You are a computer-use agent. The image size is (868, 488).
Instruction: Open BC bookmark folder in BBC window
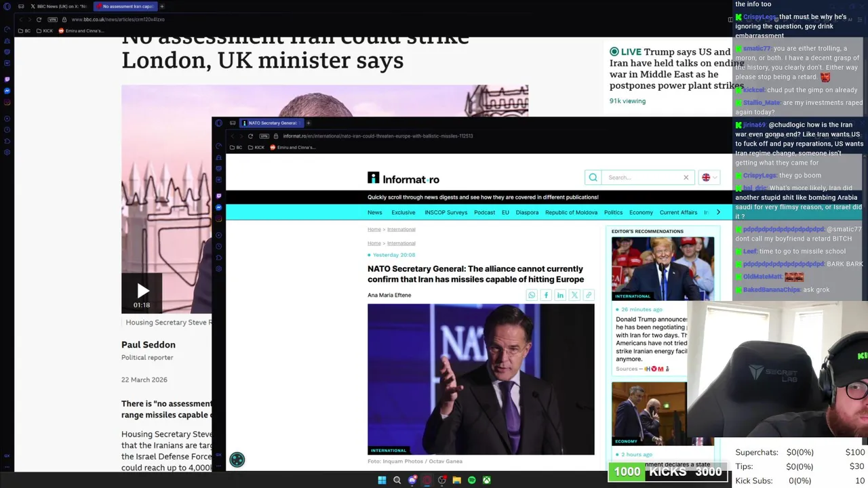tap(24, 30)
